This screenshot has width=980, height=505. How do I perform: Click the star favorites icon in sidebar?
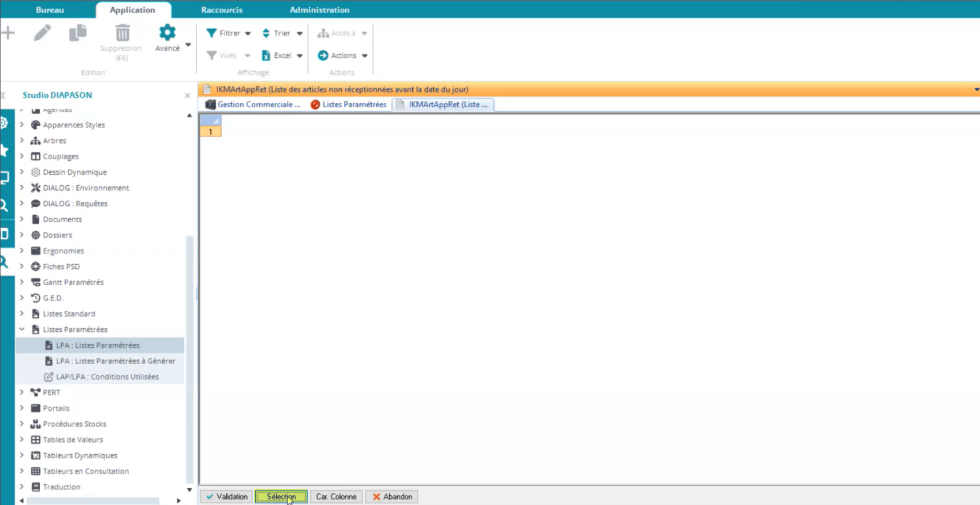(4, 150)
